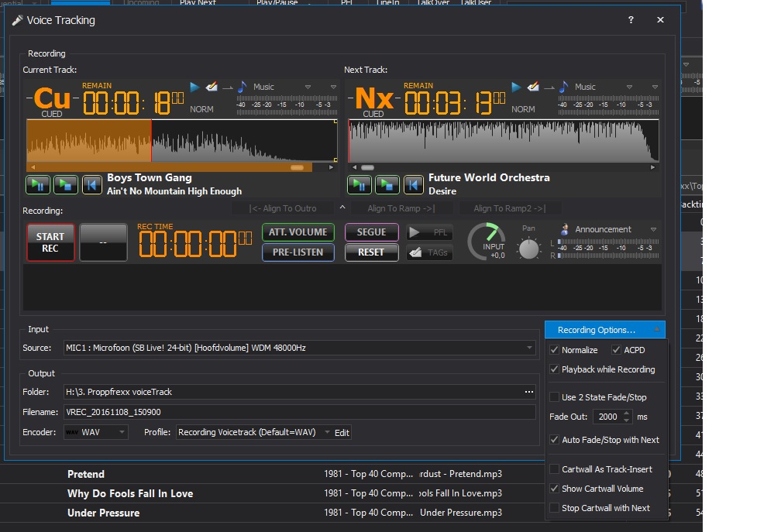The height and width of the screenshot is (532, 781).
Task: Click PRE-LISTEN button
Action: coord(298,252)
